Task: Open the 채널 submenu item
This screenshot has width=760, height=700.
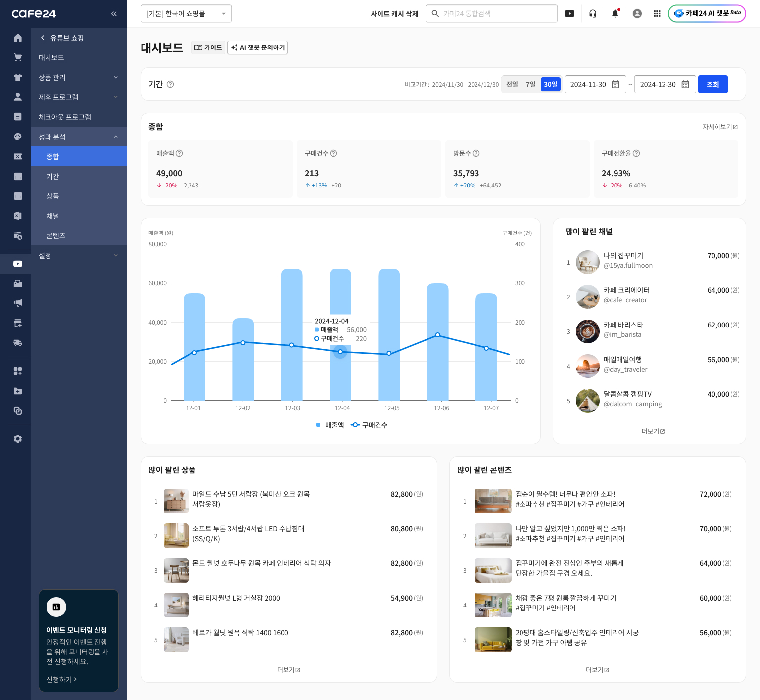Action: click(53, 216)
